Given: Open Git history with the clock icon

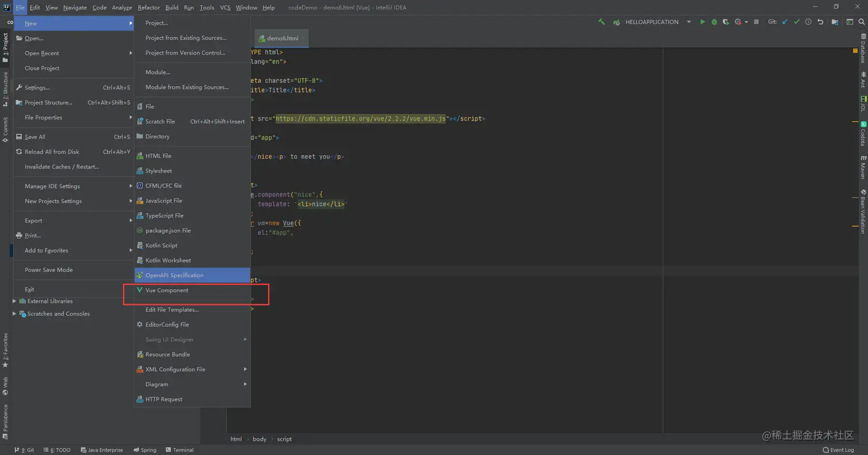Looking at the screenshot, I should coord(808,22).
